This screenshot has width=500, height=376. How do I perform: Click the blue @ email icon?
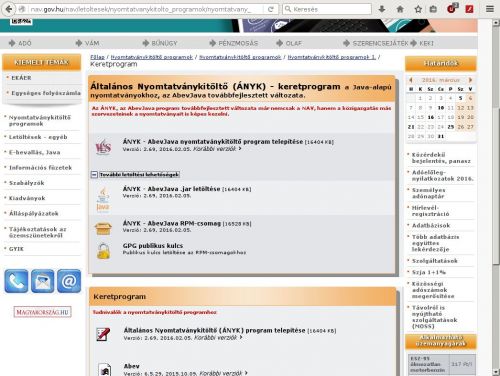69,281
